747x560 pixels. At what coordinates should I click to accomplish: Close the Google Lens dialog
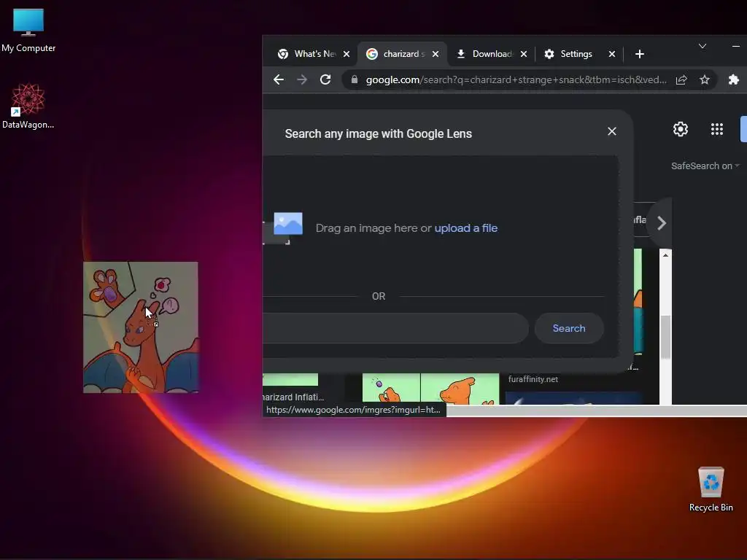612,131
